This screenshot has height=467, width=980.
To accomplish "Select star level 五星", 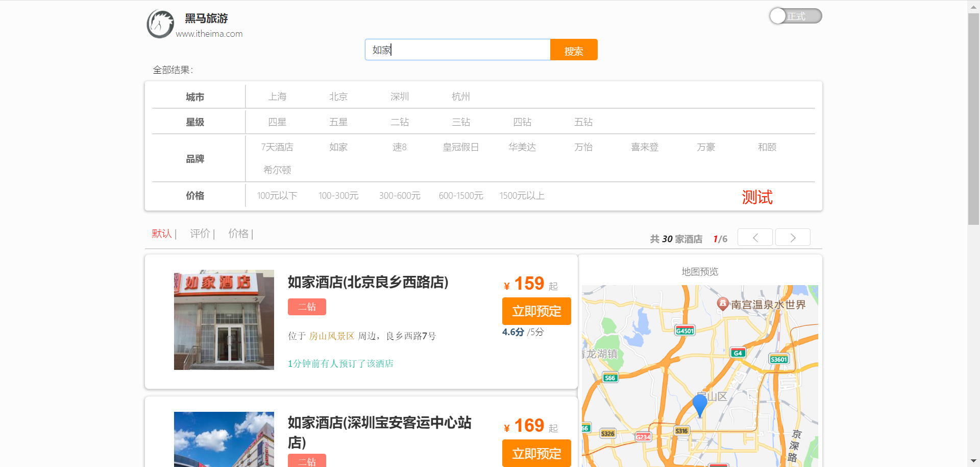I will (x=338, y=122).
